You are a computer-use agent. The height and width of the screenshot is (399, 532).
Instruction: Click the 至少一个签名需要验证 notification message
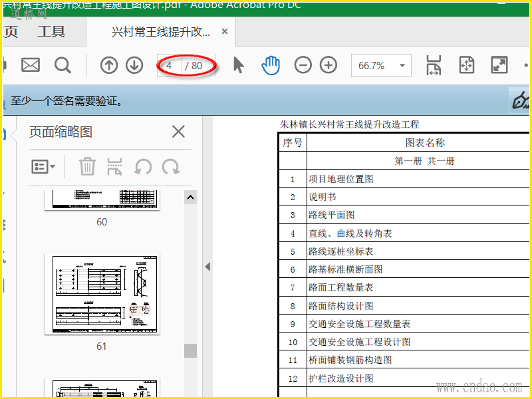67,101
